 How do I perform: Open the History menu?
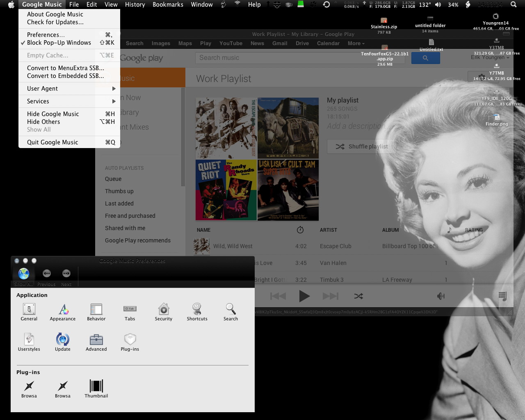coord(135,5)
